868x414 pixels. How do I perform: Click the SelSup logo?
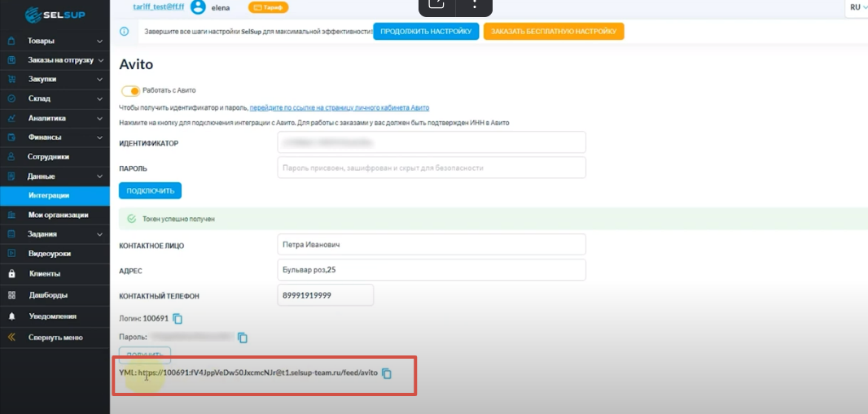pos(55,15)
